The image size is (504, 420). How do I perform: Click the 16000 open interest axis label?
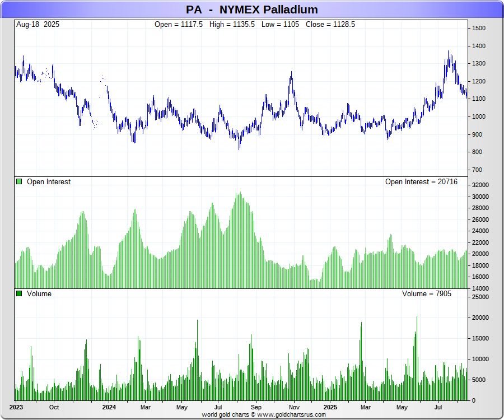point(480,277)
